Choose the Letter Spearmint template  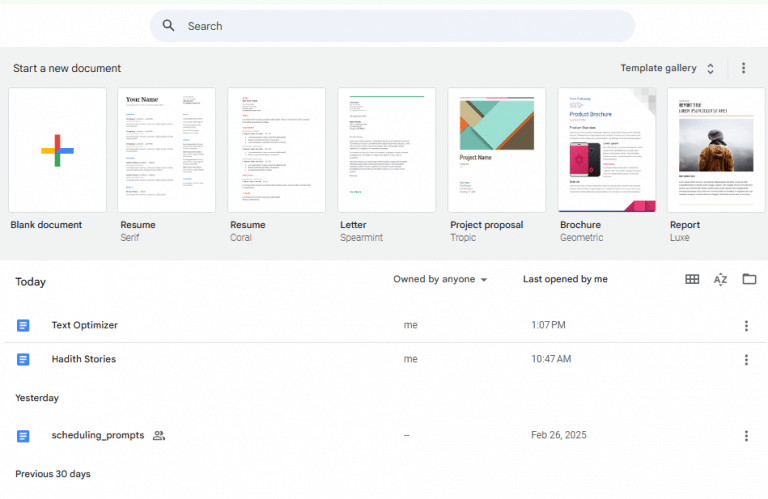(386, 150)
